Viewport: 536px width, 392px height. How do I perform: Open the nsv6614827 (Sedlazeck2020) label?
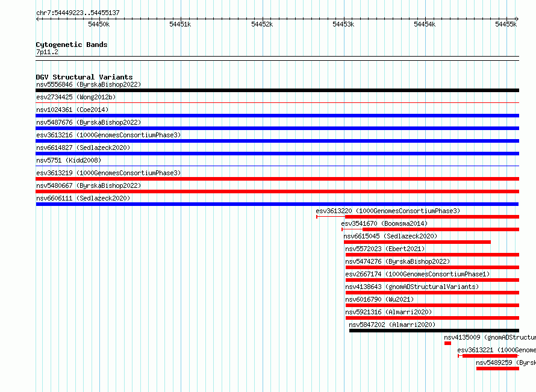[x=83, y=148]
